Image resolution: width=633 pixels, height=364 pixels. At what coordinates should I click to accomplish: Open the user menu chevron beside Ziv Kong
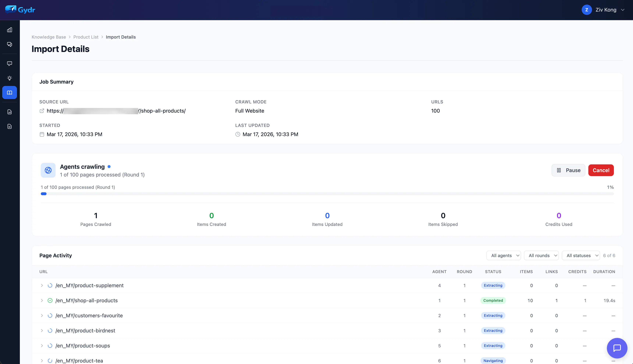coord(623,10)
